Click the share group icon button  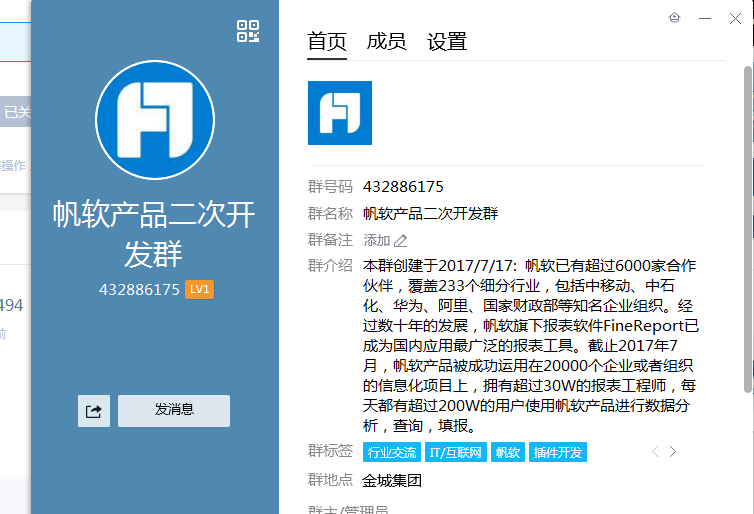coord(94,411)
